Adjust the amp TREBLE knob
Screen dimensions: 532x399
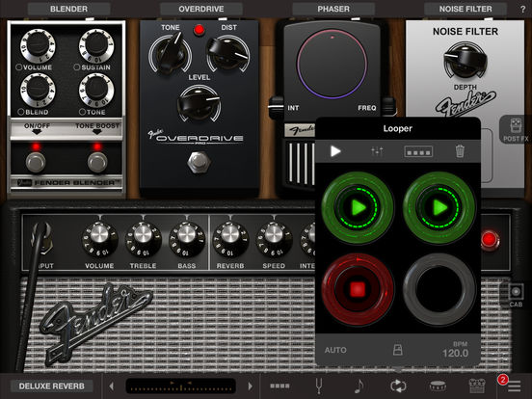pyautogui.click(x=143, y=239)
